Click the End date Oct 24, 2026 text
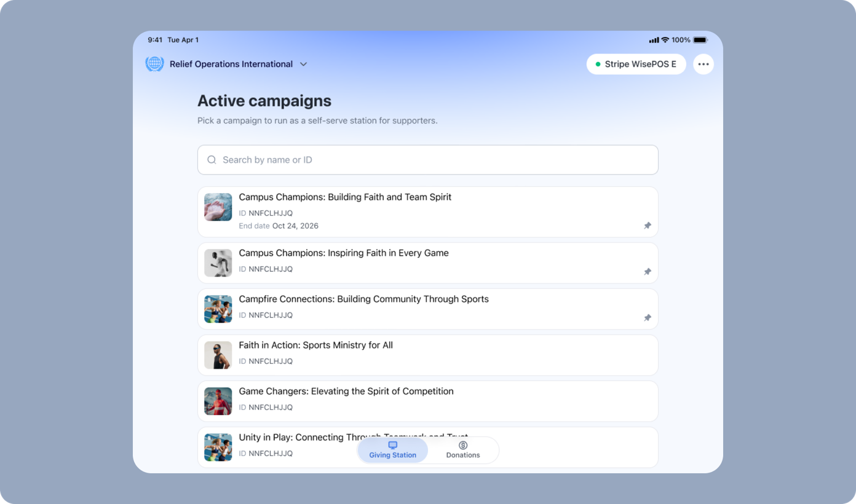856x504 pixels. (279, 226)
